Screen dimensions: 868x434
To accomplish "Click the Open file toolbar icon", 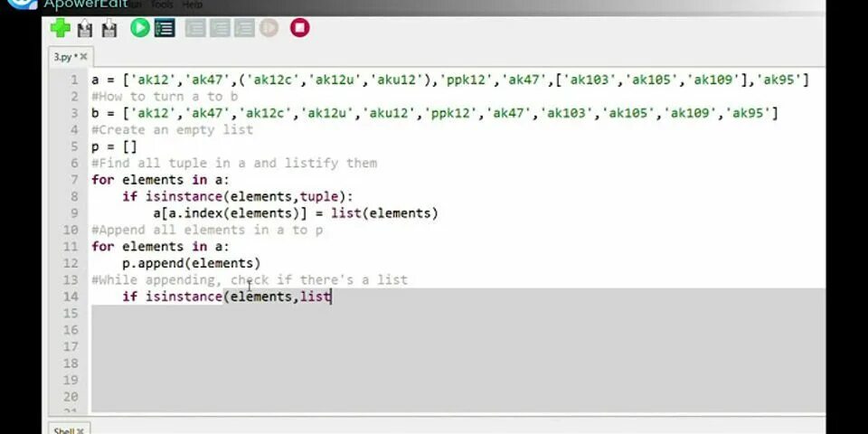I will (x=85, y=28).
